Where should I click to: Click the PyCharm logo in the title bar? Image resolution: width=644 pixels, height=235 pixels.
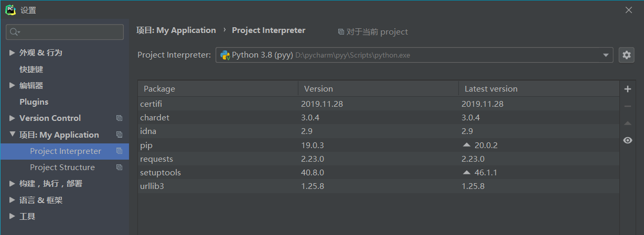coord(10,10)
